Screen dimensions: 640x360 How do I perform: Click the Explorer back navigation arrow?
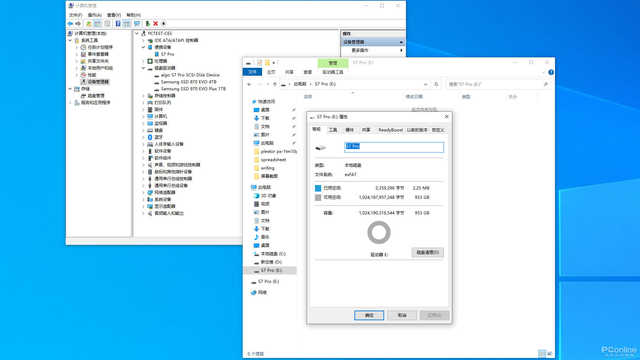[x=249, y=84]
